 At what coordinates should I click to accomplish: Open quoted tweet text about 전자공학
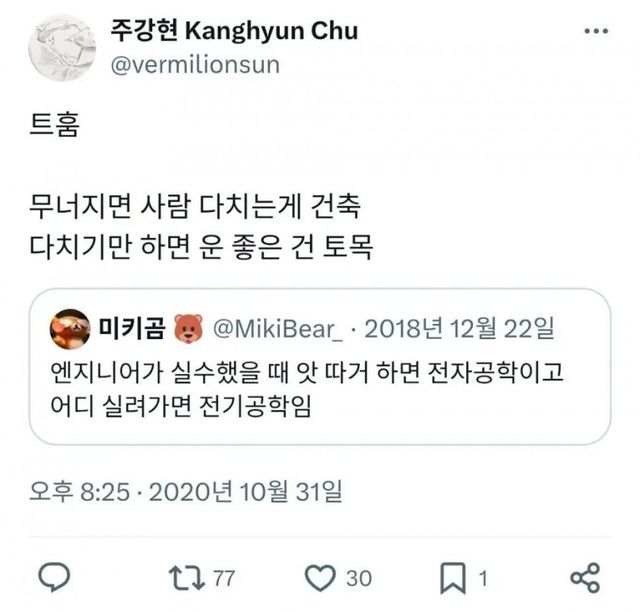(307, 389)
